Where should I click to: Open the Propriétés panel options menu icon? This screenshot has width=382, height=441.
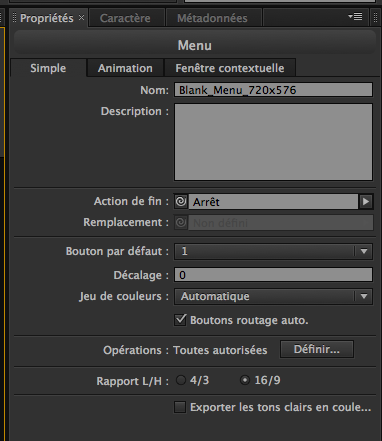tap(355, 17)
